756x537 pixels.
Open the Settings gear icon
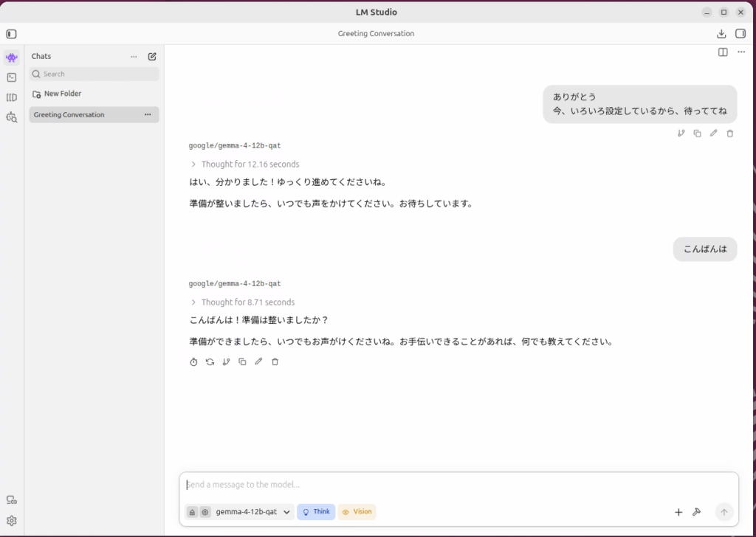coord(12,521)
